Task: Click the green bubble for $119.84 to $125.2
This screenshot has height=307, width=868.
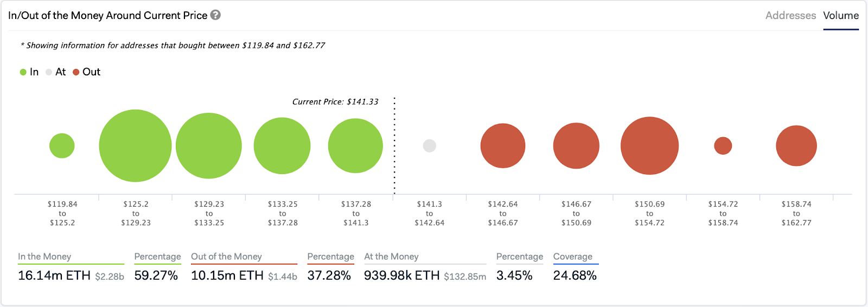Action: [62, 146]
